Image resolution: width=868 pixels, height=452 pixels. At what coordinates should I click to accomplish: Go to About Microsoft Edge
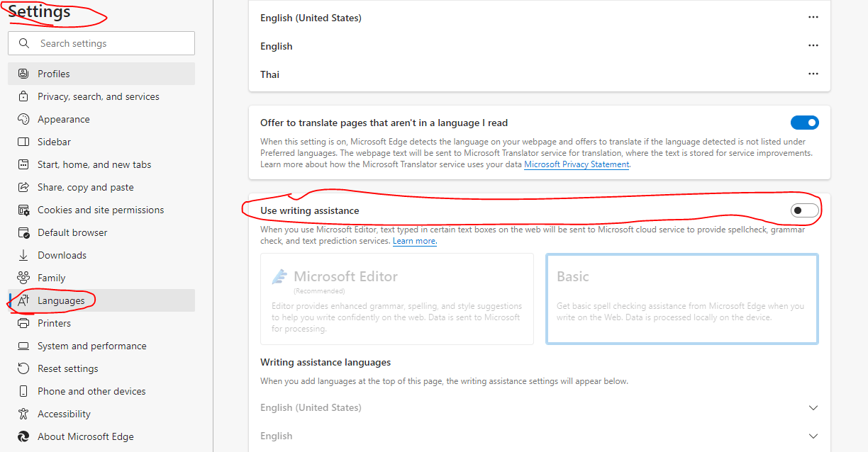(x=101, y=436)
